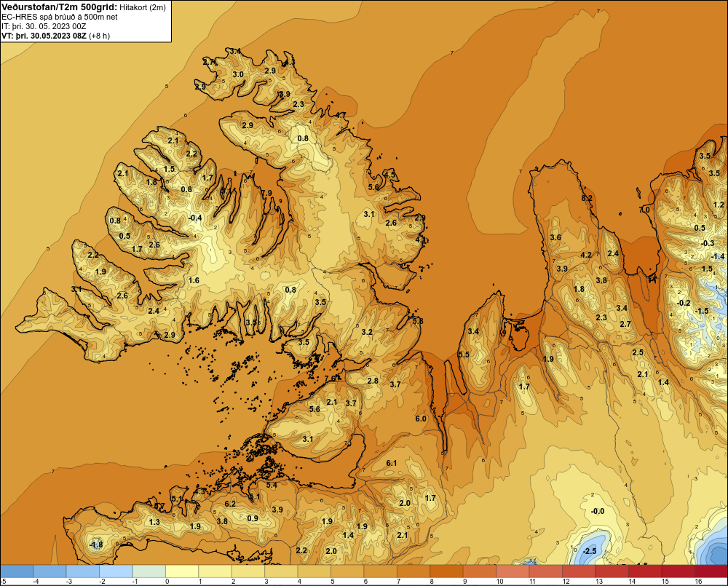Viewport: 728px width, 586px height.
Task: Pick the legend color between 8 and 9
Action: click(447, 571)
